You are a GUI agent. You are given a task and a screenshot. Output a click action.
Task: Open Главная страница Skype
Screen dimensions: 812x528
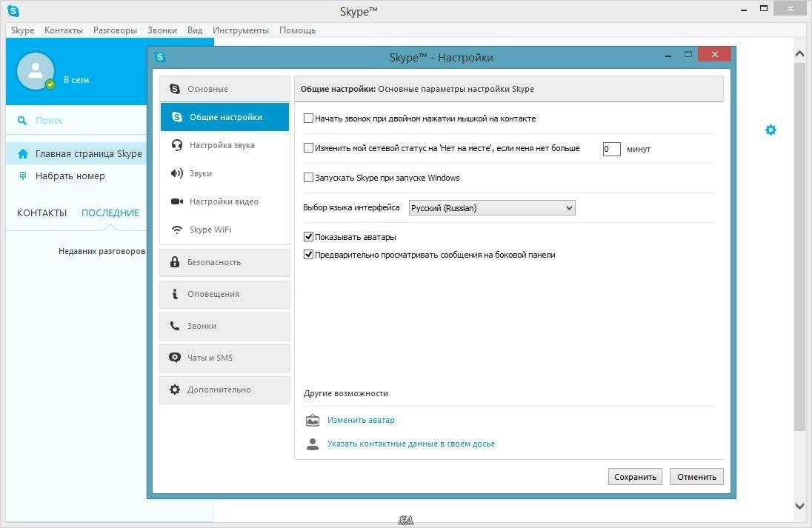coord(76,154)
